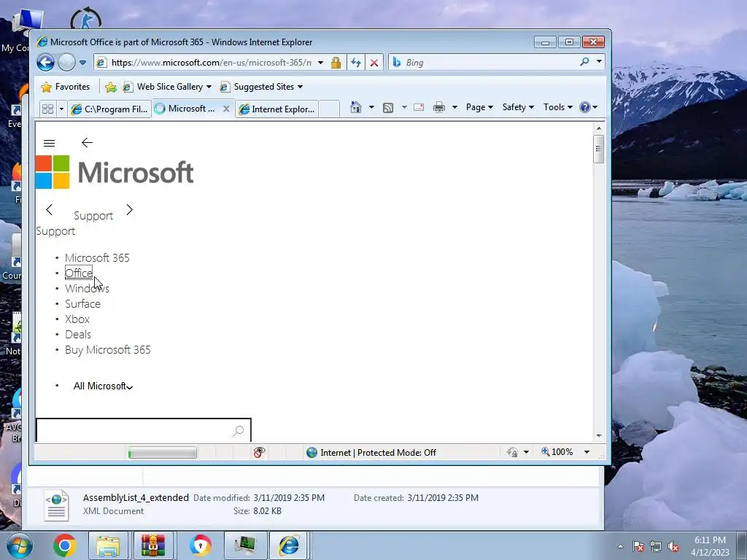Image resolution: width=747 pixels, height=560 pixels.
Task: Open the Suggested Sites favorites link
Action: pos(262,87)
